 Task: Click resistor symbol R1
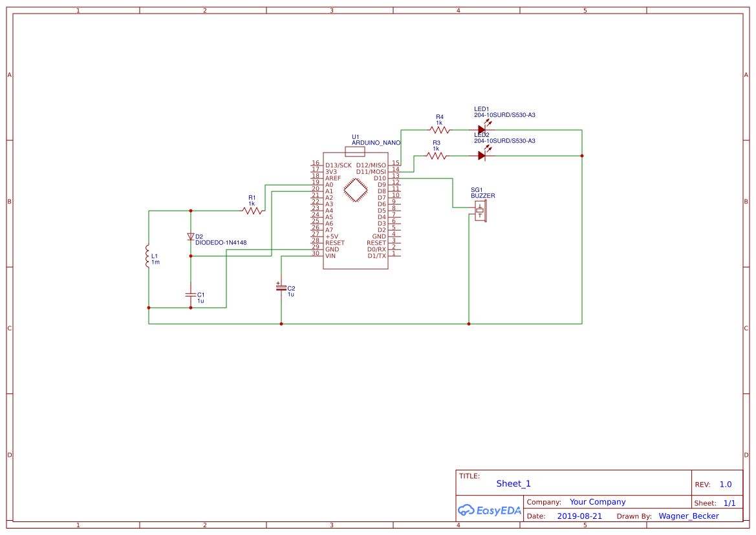[x=252, y=210]
